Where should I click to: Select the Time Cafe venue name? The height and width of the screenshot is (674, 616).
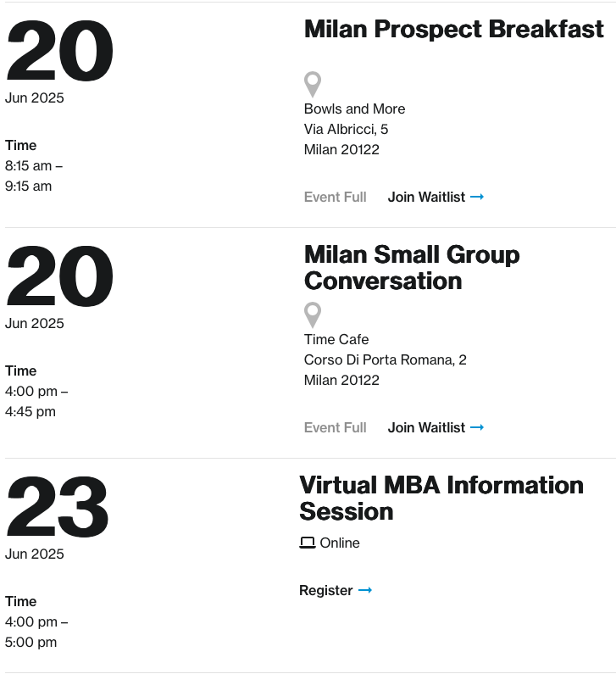(x=336, y=339)
